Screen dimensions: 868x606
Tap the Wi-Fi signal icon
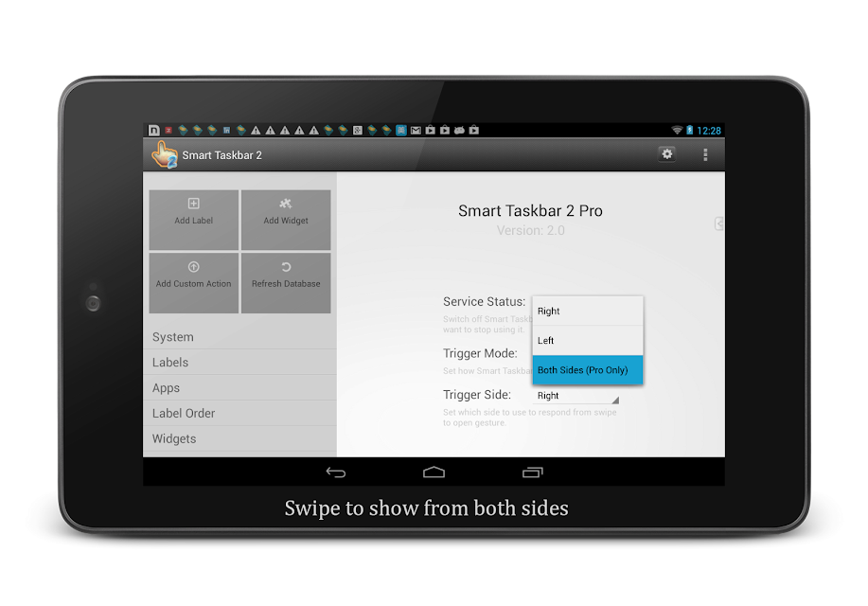coord(677,130)
